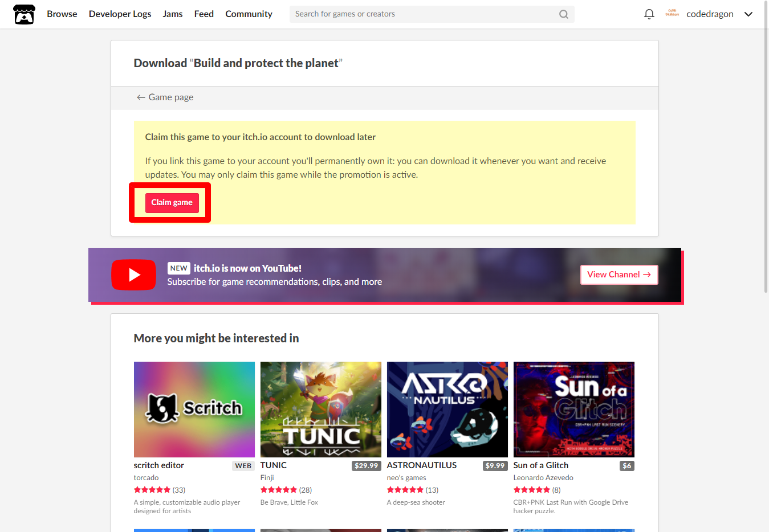The image size is (769, 532).
Task: Click the TUNIC title link
Action: click(274, 465)
